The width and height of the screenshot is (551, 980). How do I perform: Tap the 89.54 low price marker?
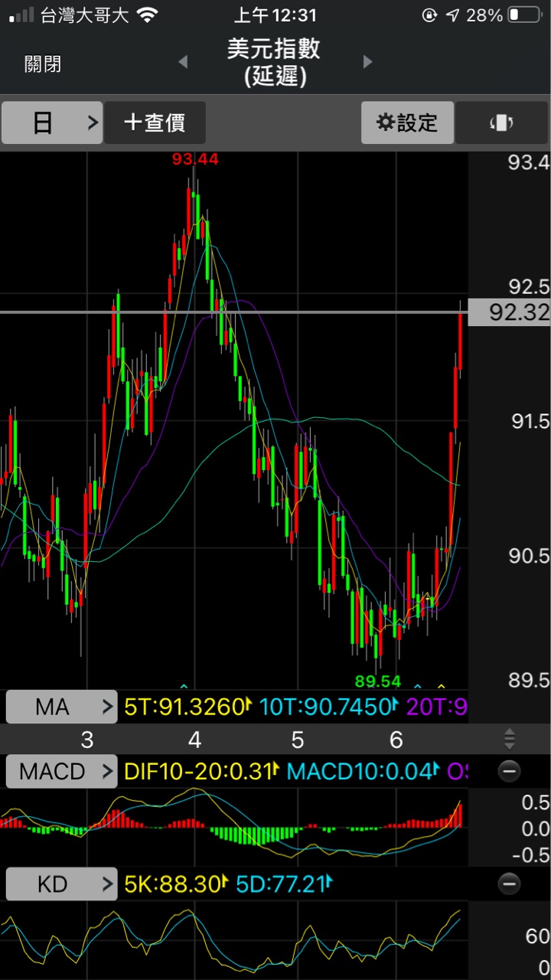(378, 681)
